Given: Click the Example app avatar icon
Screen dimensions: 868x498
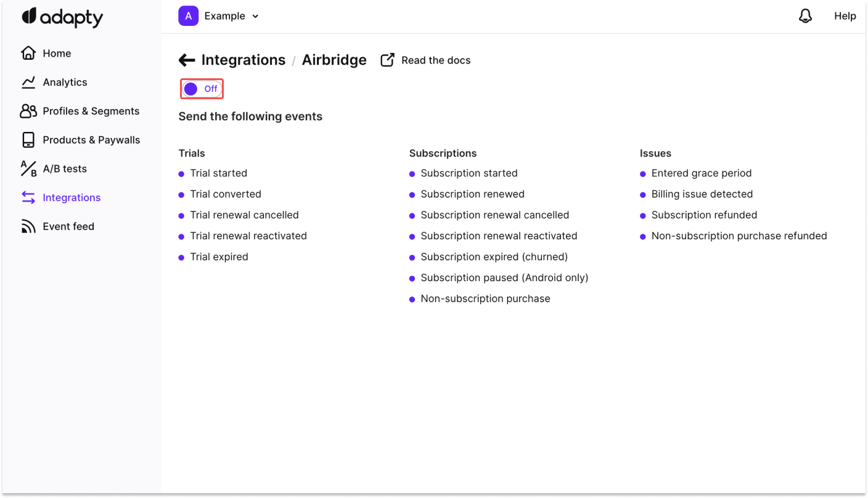Looking at the screenshot, I should [x=188, y=16].
